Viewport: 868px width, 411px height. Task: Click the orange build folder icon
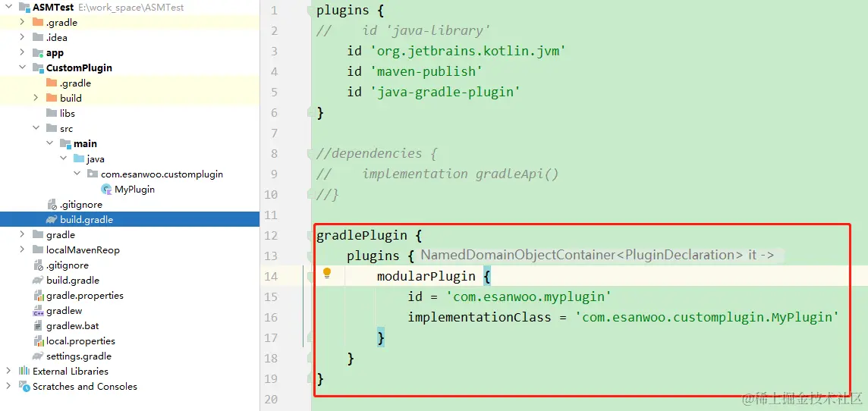[52, 98]
